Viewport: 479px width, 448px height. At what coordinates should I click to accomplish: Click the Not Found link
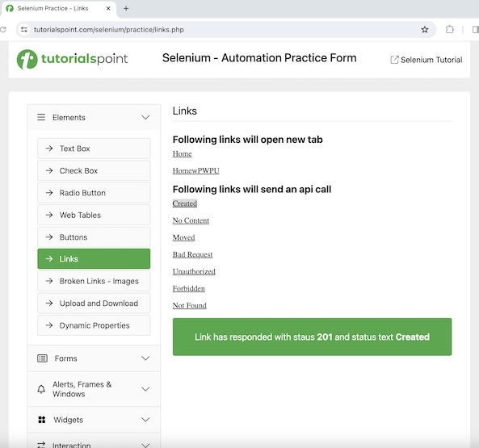pyautogui.click(x=189, y=305)
